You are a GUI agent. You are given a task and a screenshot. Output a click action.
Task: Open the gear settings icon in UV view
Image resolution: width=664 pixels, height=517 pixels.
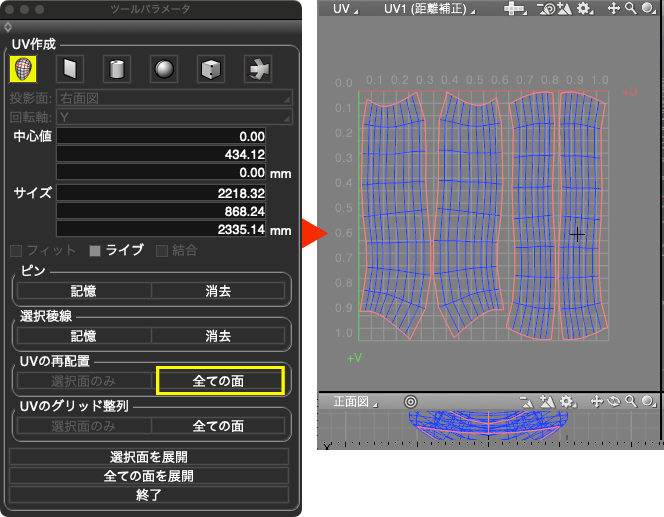point(585,8)
